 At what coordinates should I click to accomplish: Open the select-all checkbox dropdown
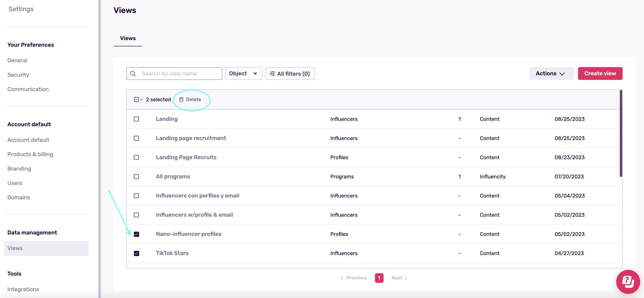tap(138, 100)
